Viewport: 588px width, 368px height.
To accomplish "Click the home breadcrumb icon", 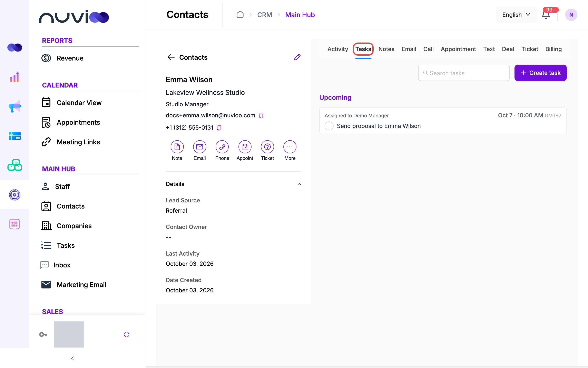I will (240, 15).
